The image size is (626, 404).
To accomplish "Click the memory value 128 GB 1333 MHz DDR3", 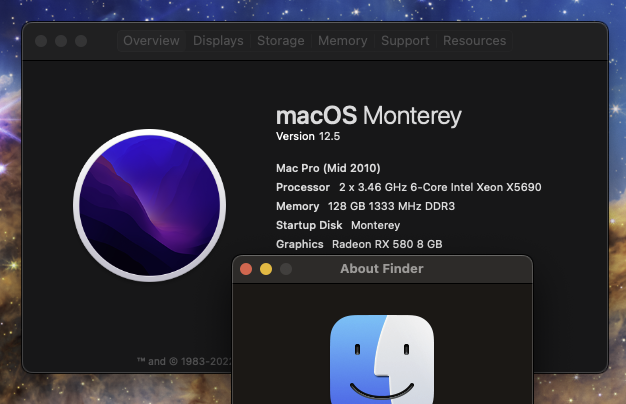I will point(391,206).
